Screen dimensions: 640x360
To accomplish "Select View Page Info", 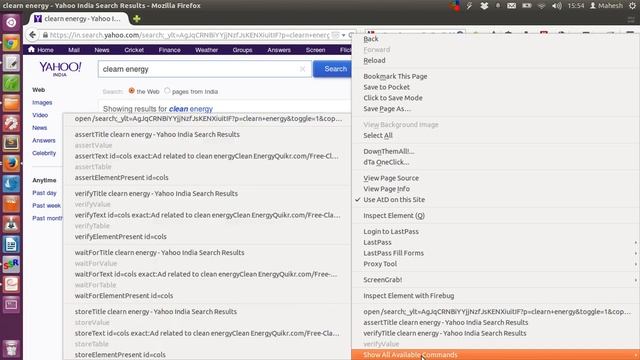I will point(496,189).
